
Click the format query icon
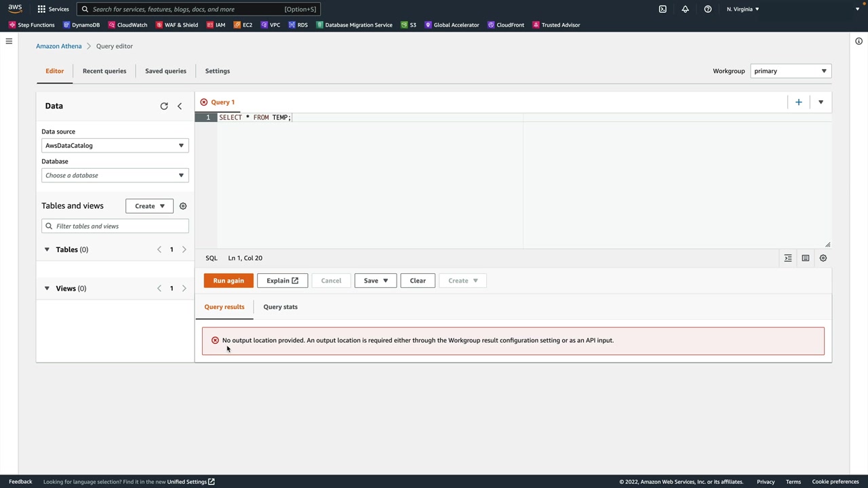pyautogui.click(x=788, y=258)
